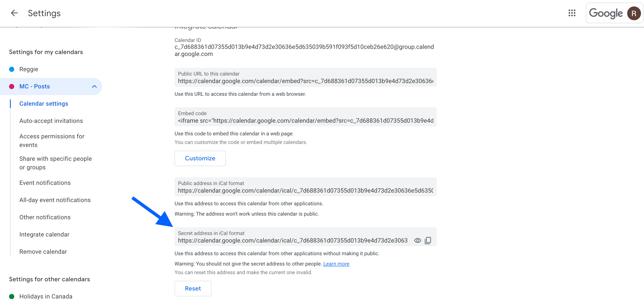The width and height of the screenshot is (644, 306).
Task: Copy the secret iCal address
Action: (428, 240)
